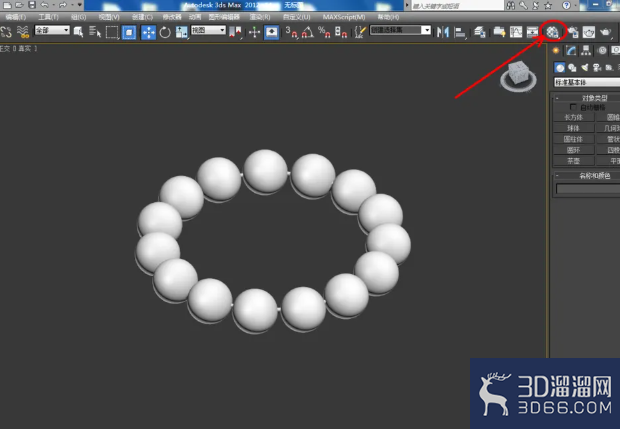Click the Mirror tool icon
620x429 pixels.
(443, 32)
